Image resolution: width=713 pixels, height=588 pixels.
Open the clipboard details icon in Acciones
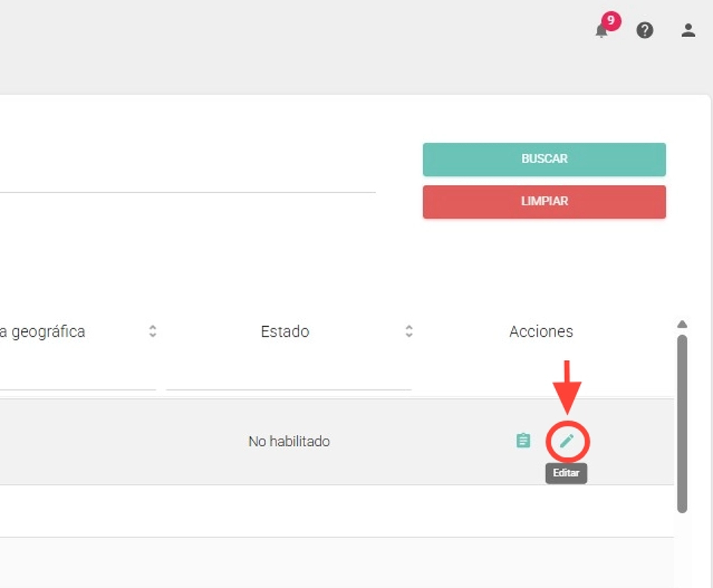(x=523, y=441)
